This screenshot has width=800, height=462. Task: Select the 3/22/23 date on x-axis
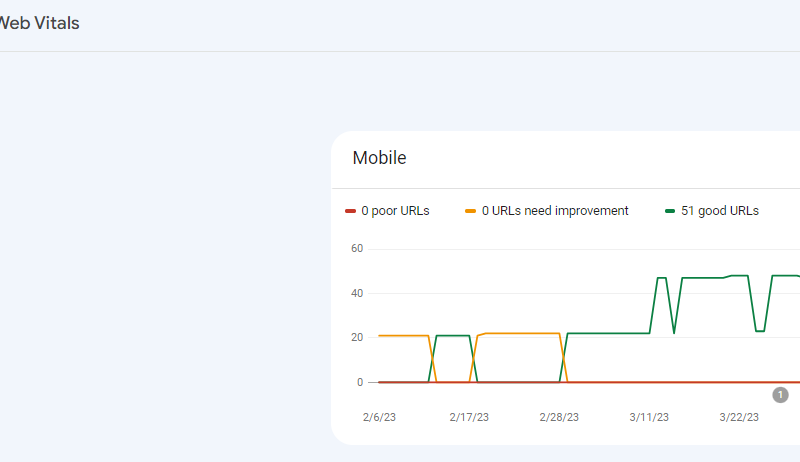[739, 416]
